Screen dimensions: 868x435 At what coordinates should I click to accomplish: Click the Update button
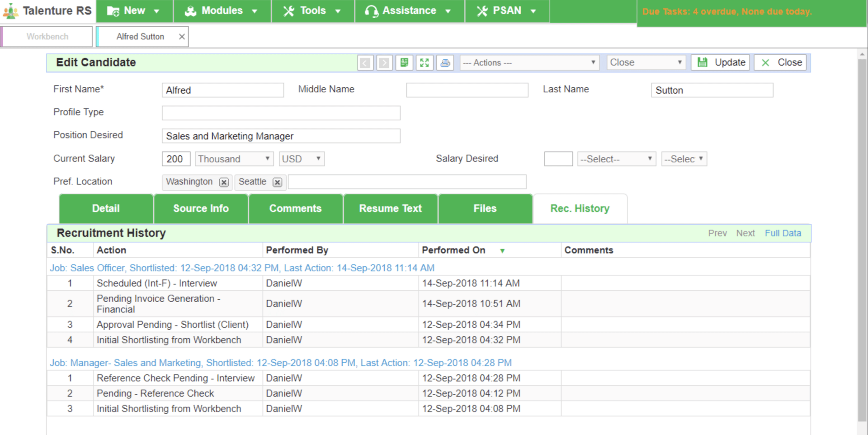coord(721,62)
